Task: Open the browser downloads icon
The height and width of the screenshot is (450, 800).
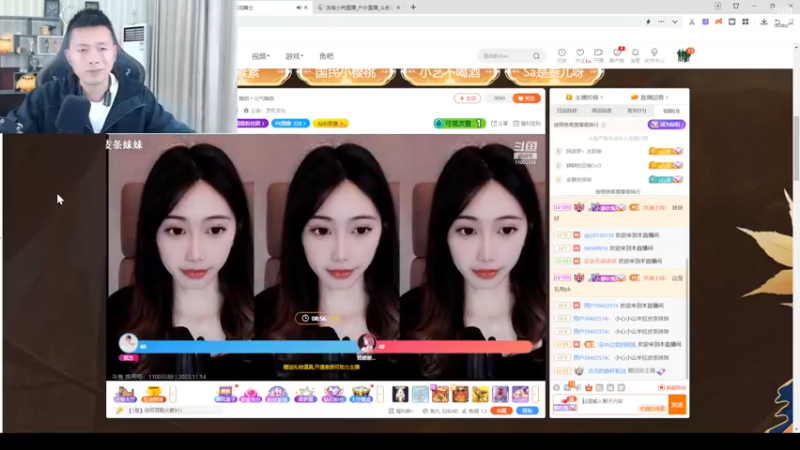Action: [x=764, y=22]
